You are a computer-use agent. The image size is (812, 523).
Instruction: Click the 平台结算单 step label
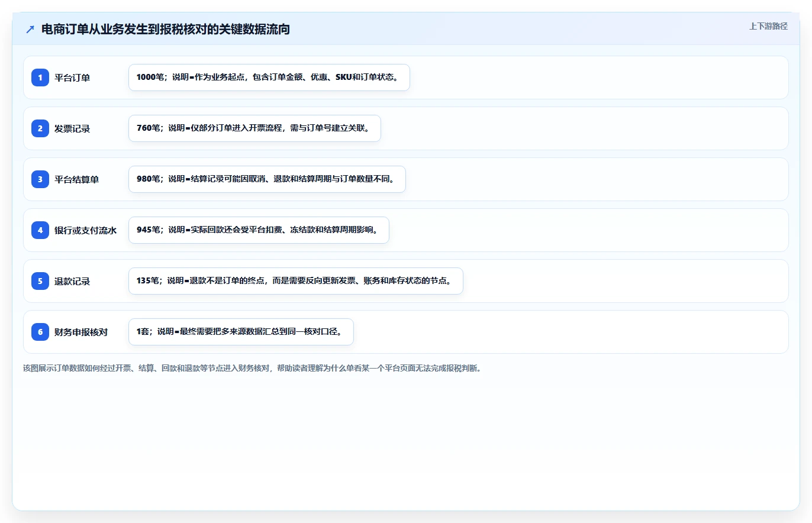pyautogui.click(x=76, y=179)
